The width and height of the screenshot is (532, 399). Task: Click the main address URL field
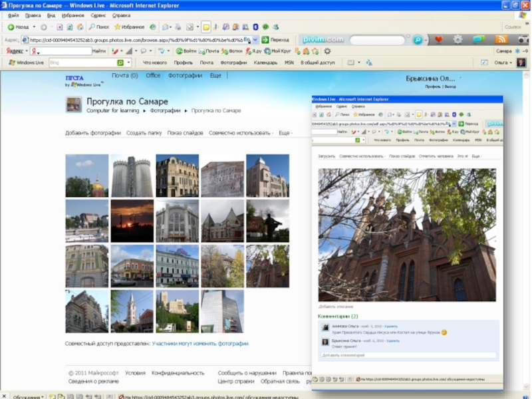[136, 40]
